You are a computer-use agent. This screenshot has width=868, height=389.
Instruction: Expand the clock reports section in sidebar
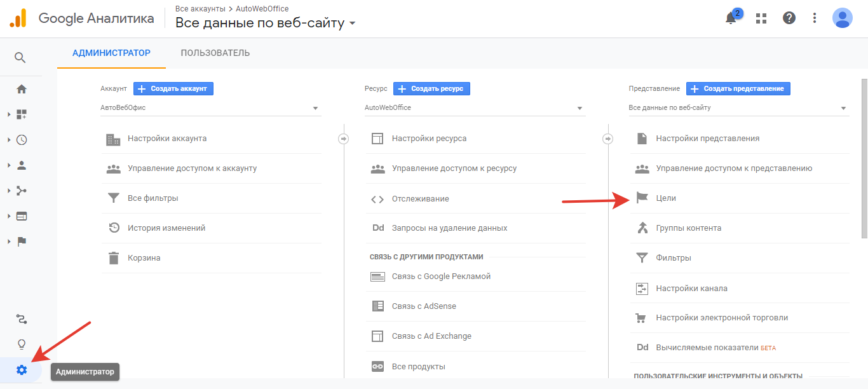click(21, 140)
